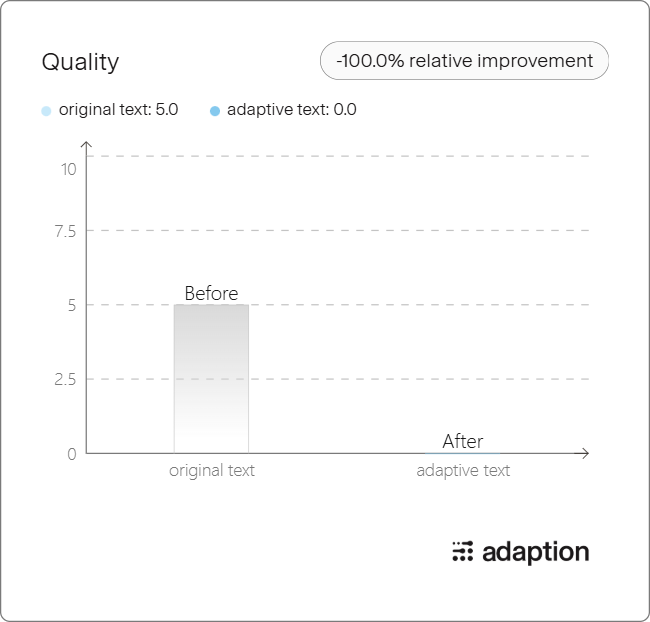650x622 pixels.
Task: Click the adaption logo icon
Action: coord(462,552)
